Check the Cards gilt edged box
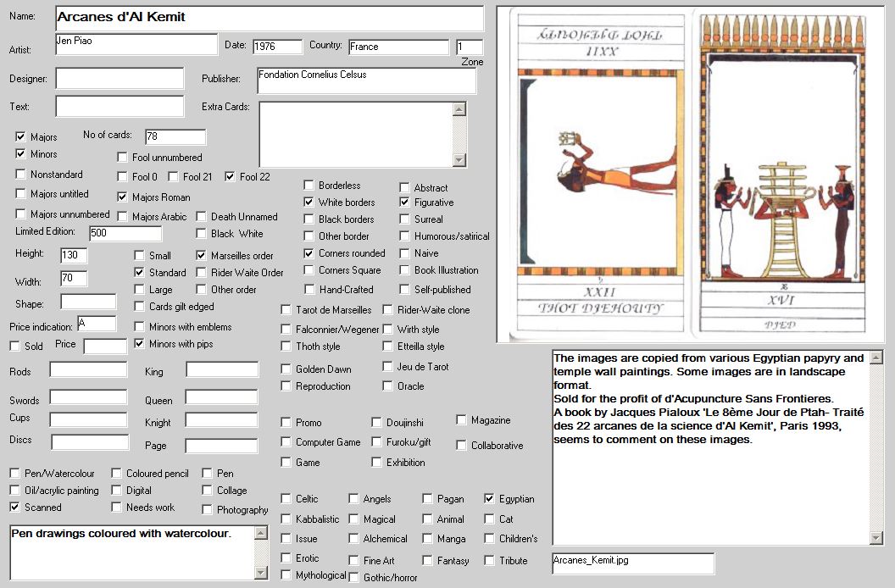 [x=140, y=307]
